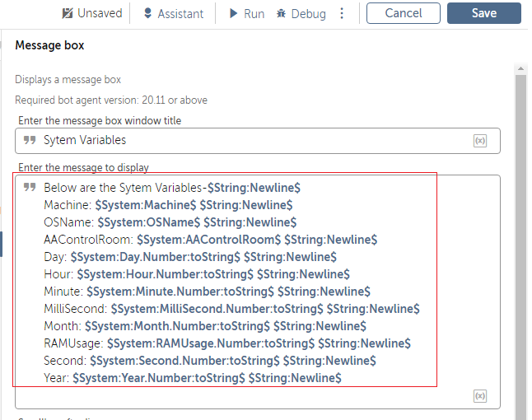Click the $System:RAMUsage.Number:toString$ variable

(x=211, y=343)
